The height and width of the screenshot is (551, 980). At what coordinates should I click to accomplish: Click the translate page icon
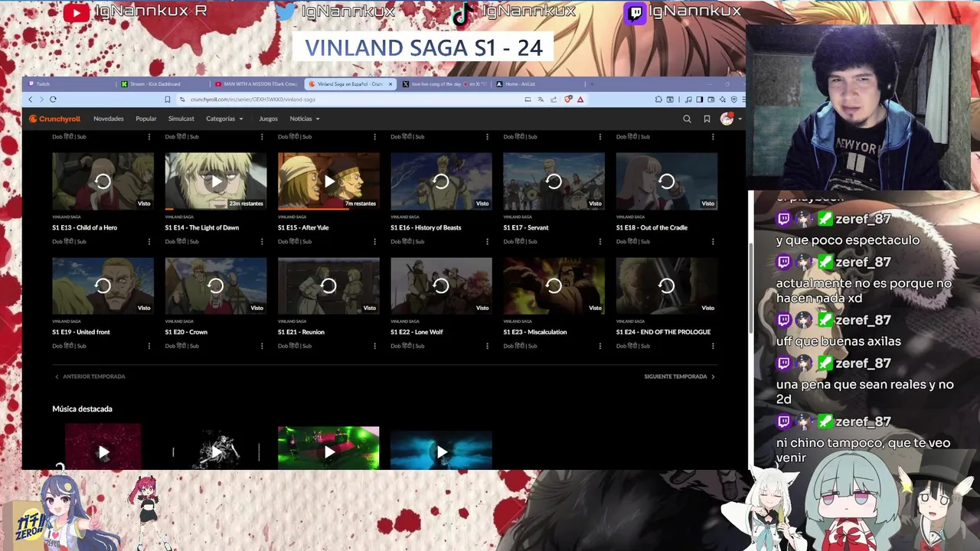541,99
